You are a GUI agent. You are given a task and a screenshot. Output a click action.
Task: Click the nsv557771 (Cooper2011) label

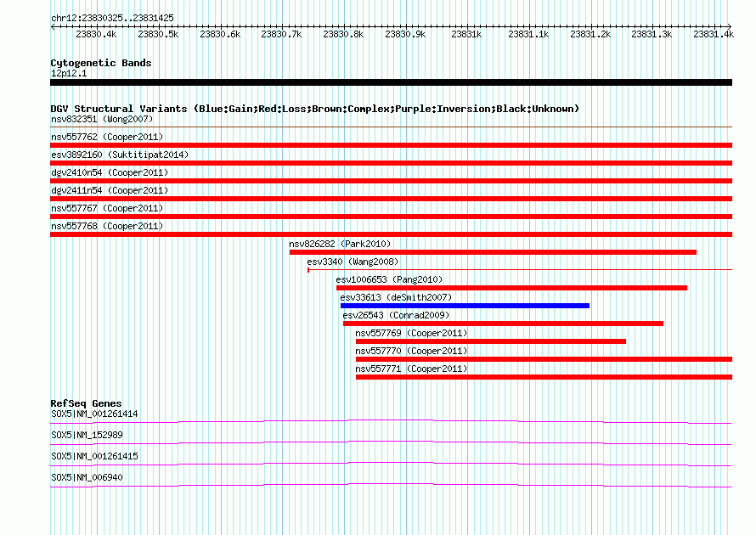click(411, 369)
